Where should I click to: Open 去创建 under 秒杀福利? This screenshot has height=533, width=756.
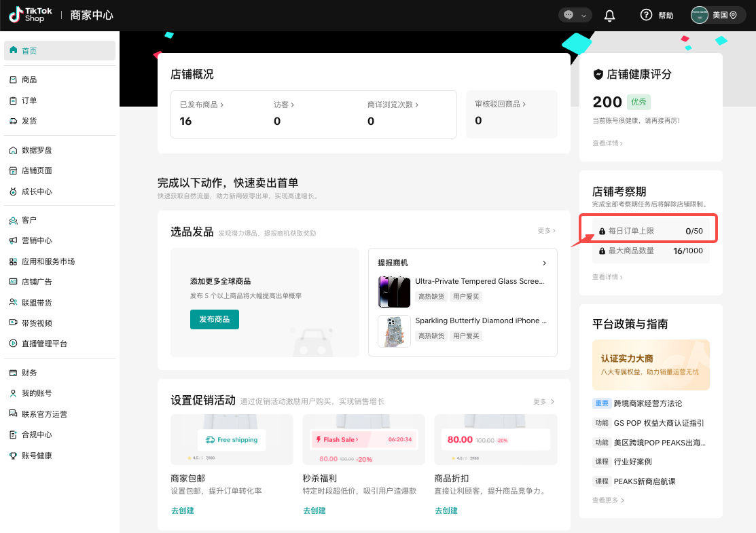point(314,510)
